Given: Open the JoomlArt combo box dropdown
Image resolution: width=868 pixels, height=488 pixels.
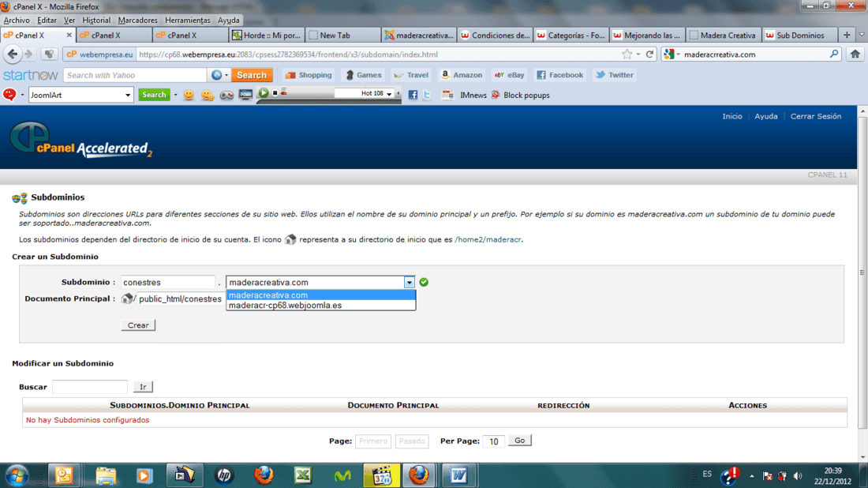Looking at the screenshot, I should (128, 96).
